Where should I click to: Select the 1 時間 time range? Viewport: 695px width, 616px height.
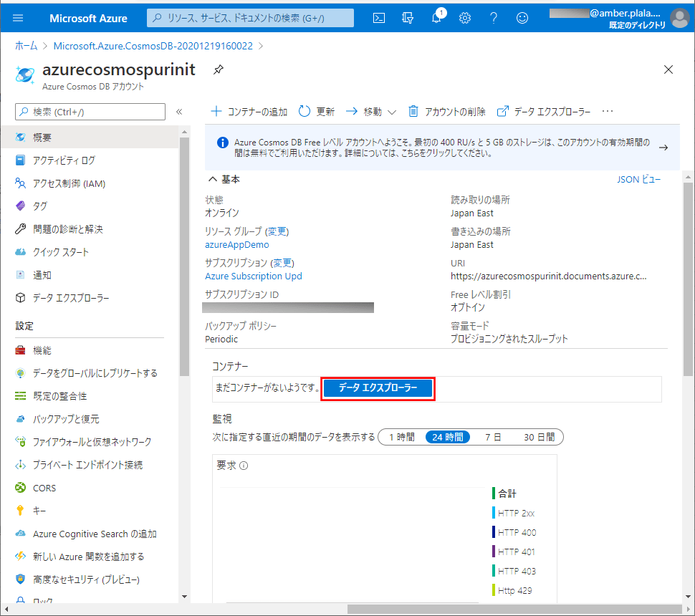[x=401, y=438]
